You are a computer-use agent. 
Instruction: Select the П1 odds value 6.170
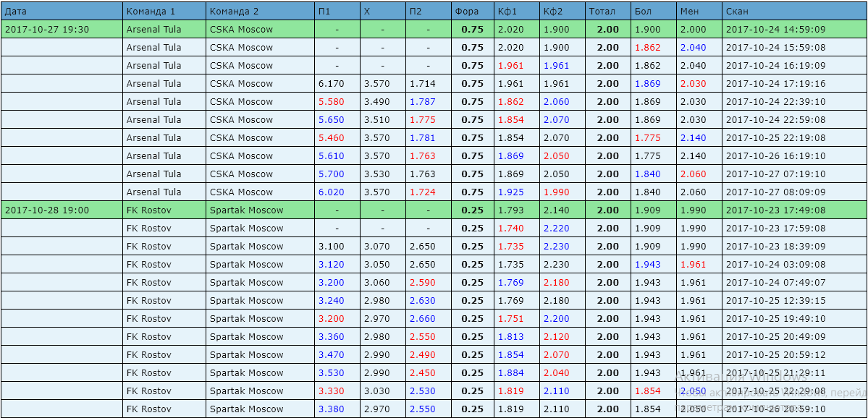click(331, 84)
